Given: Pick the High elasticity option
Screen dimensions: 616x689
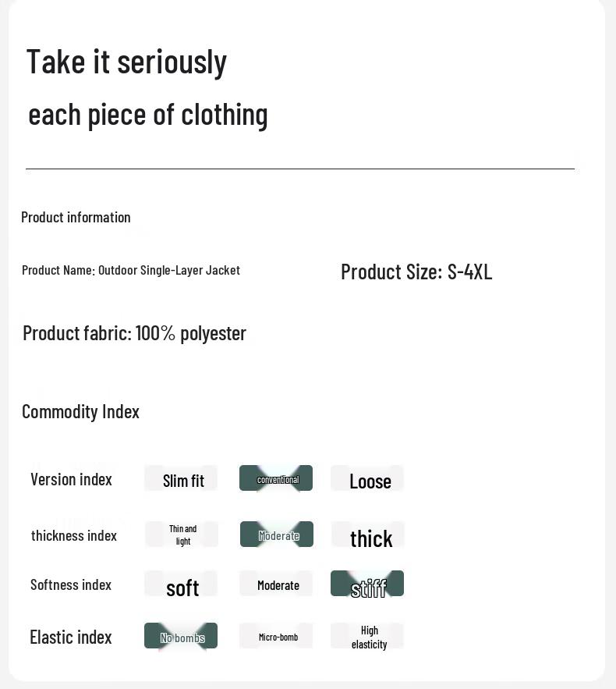Looking at the screenshot, I should coord(368,636).
